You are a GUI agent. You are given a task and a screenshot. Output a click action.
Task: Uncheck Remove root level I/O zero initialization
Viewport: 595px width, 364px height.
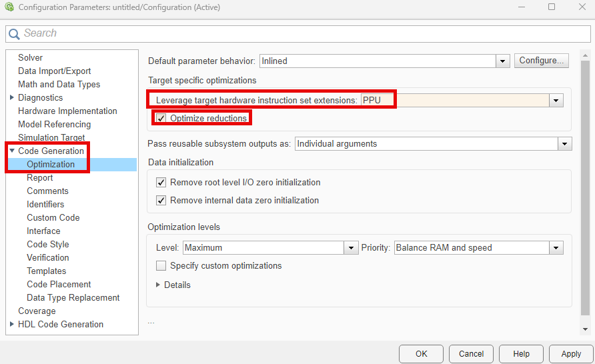pos(161,183)
